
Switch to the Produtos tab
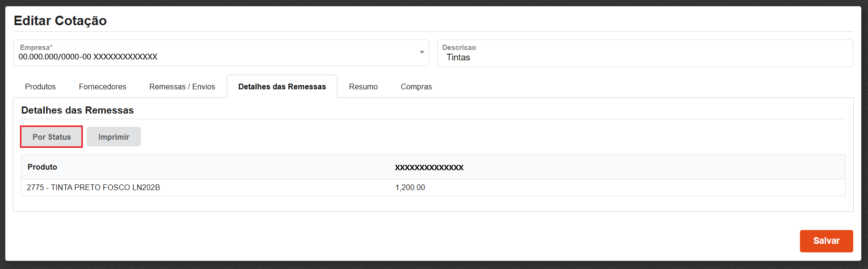(x=40, y=86)
